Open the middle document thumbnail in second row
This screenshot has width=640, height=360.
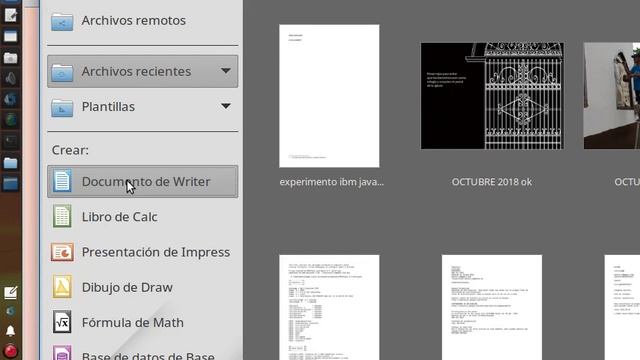[492, 308]
